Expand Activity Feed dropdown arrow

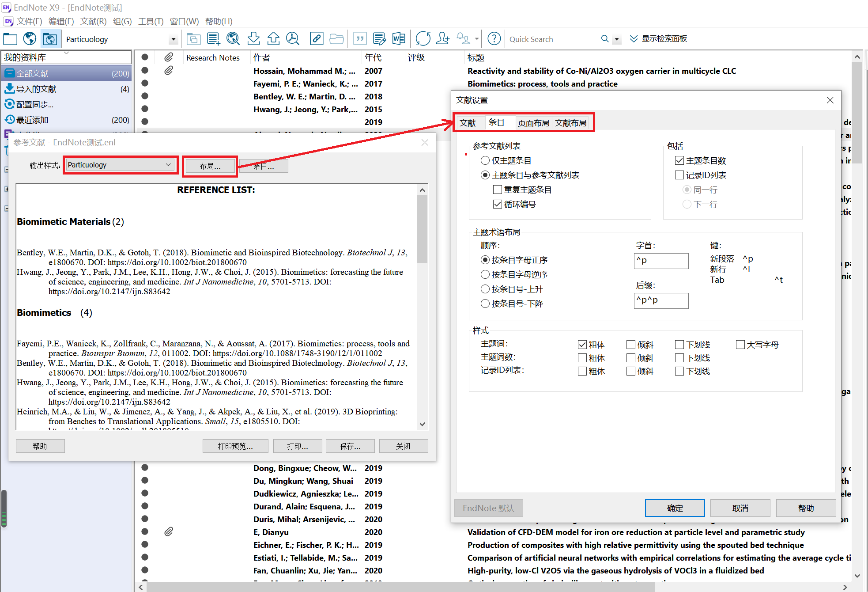[x=477, y=39]
